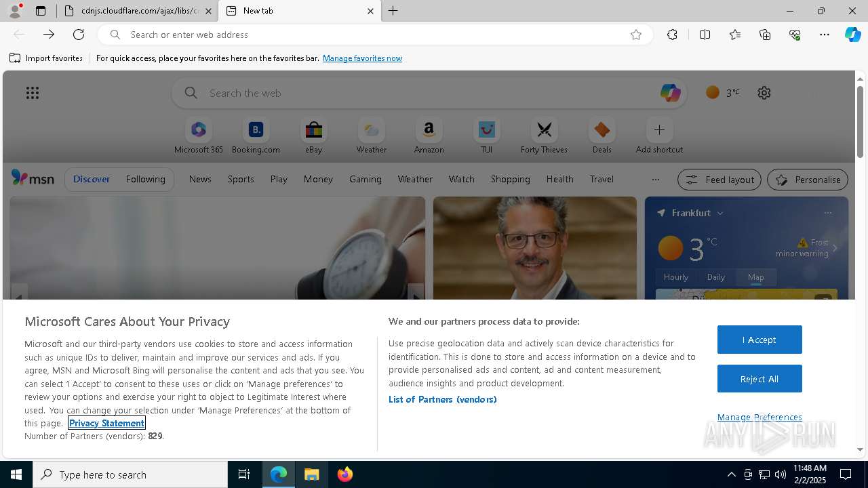Select the Hourly weather tab
Viewport: 868px width, 488px height.
pyautogui.click(x=676, y=277)
